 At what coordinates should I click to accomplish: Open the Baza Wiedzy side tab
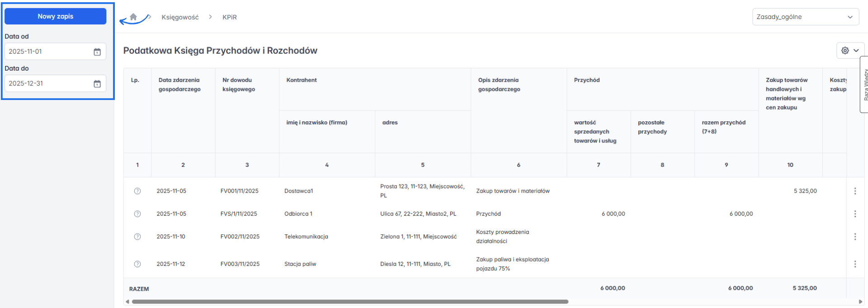point(864,84)
